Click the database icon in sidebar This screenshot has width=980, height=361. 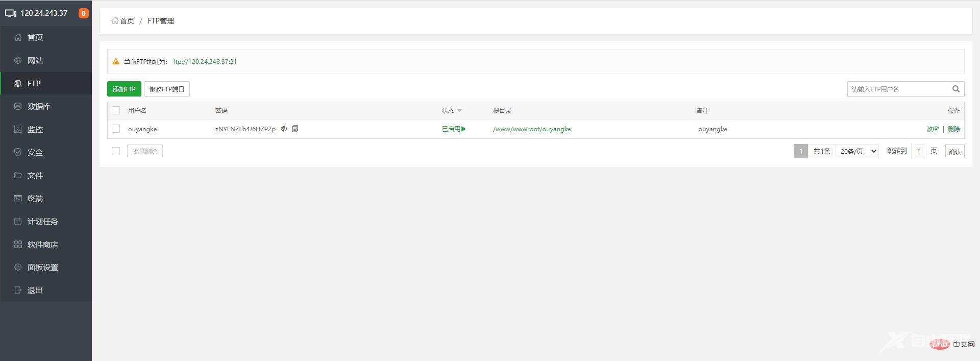pyautogui.click(x=18, y=106)
